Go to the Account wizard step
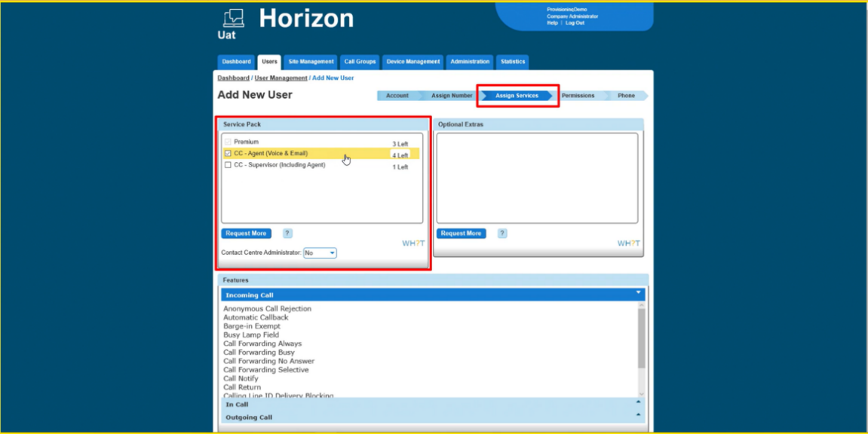 pos(397,96)
